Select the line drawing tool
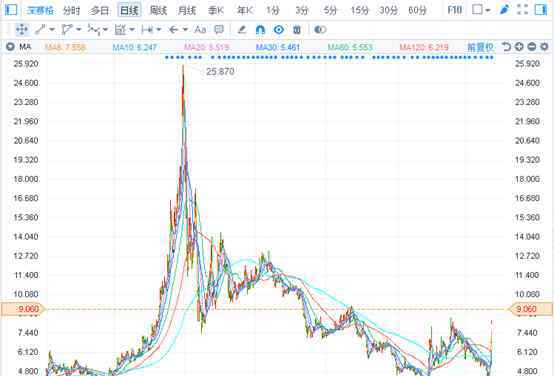 [40, 29]
